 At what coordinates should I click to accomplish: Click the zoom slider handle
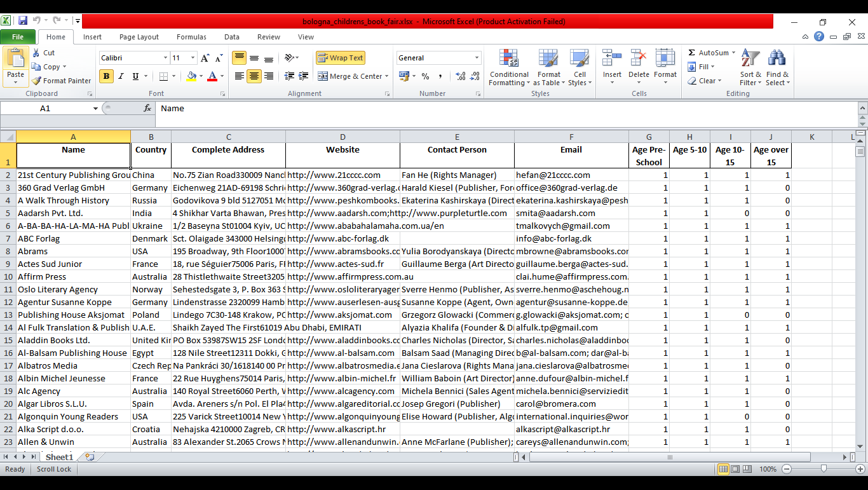[x=824, y=469]
